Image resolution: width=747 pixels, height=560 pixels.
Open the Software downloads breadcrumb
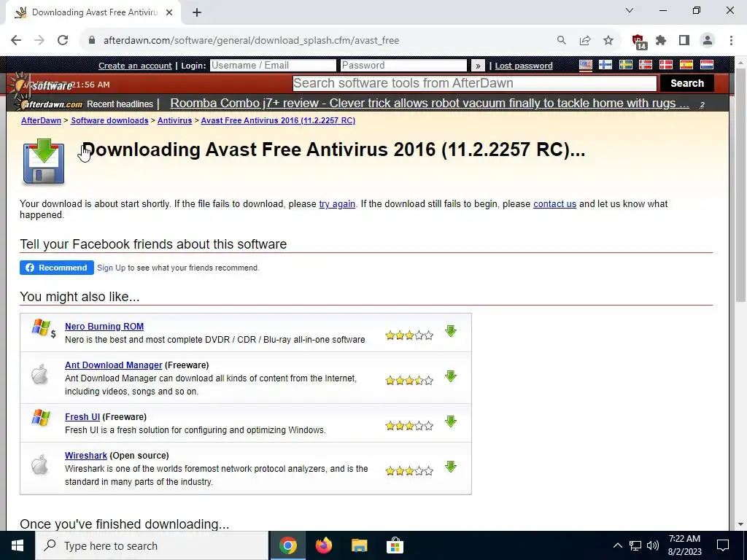pyautogui.click(x=109, y=120)
